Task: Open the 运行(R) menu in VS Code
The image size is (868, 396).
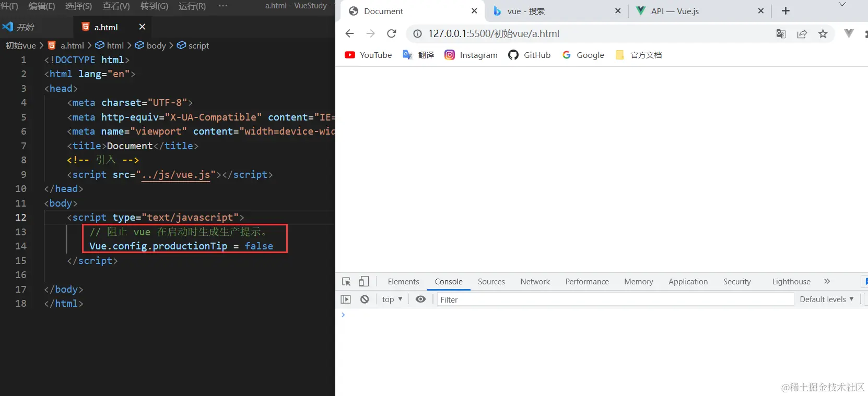Action: (192, 6)
